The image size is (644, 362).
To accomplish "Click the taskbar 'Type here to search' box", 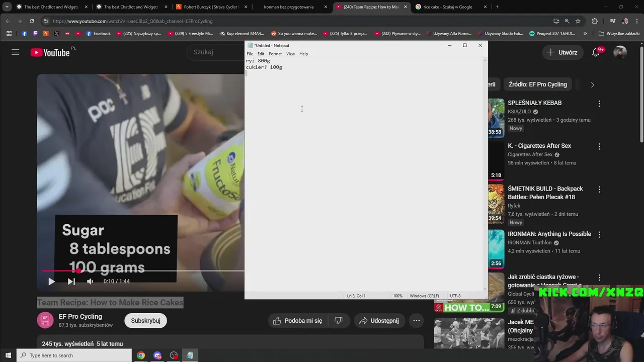I will pyautogui.click(x=74, y=355).
